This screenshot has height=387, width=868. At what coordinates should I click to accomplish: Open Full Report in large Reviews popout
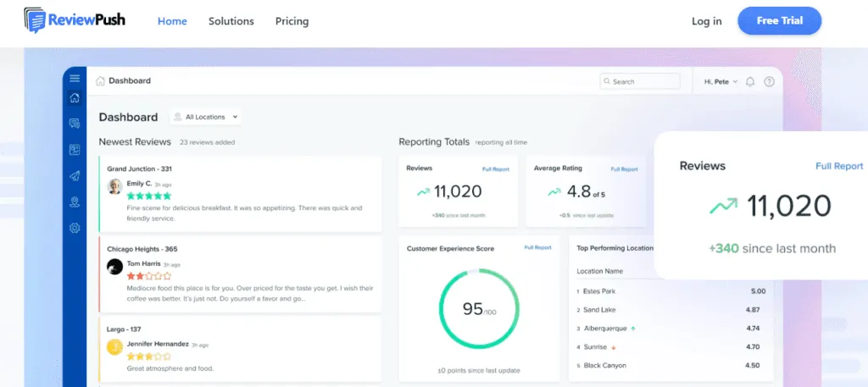[839, 166]
